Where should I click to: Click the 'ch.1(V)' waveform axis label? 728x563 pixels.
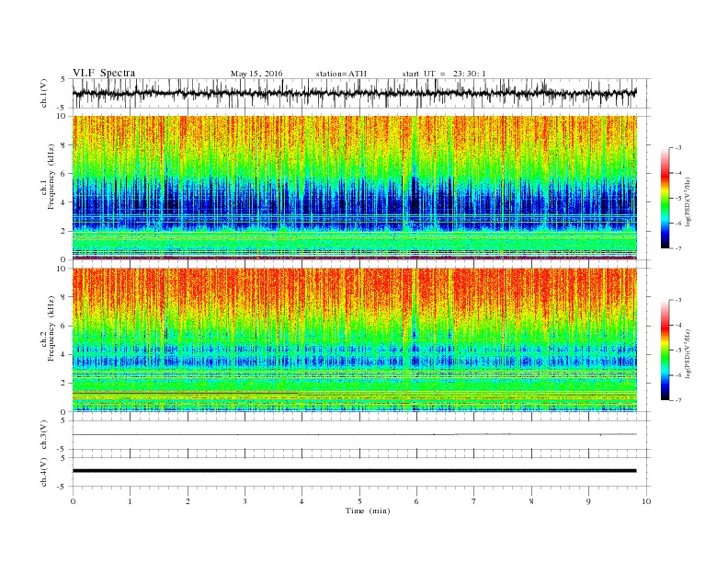click(x=44, y=93)
